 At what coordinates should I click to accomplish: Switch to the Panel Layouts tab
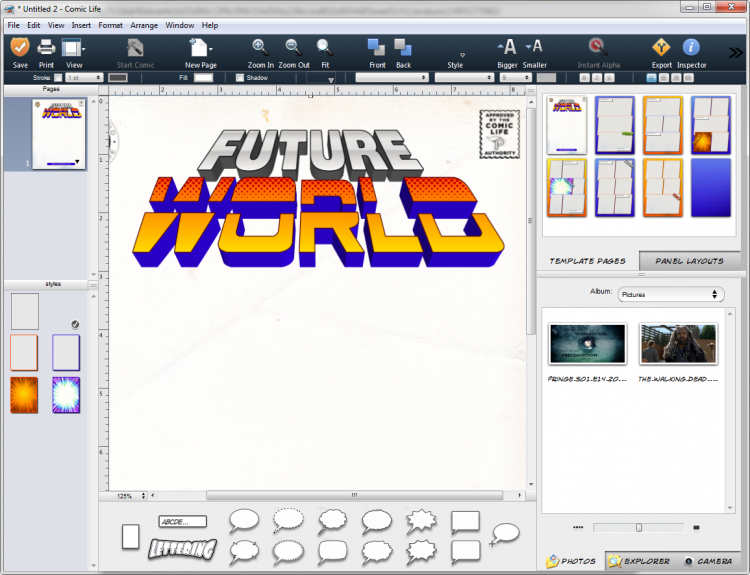coord(689,261)
